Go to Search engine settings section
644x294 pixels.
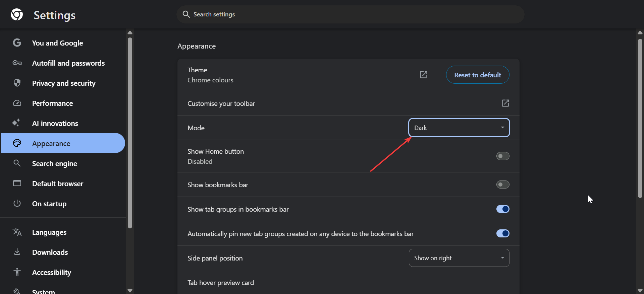55,164
